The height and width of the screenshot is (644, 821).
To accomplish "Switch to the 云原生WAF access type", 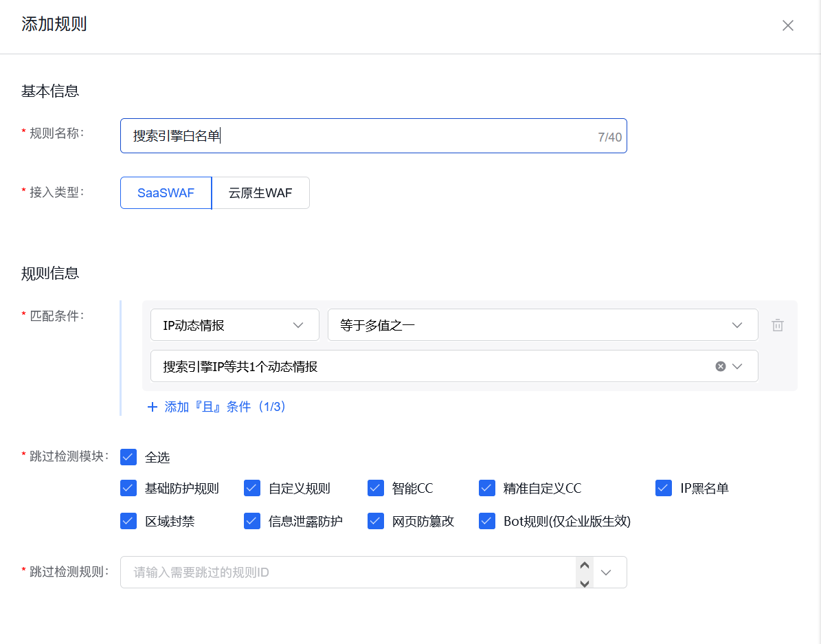I will tap(260, 192).
